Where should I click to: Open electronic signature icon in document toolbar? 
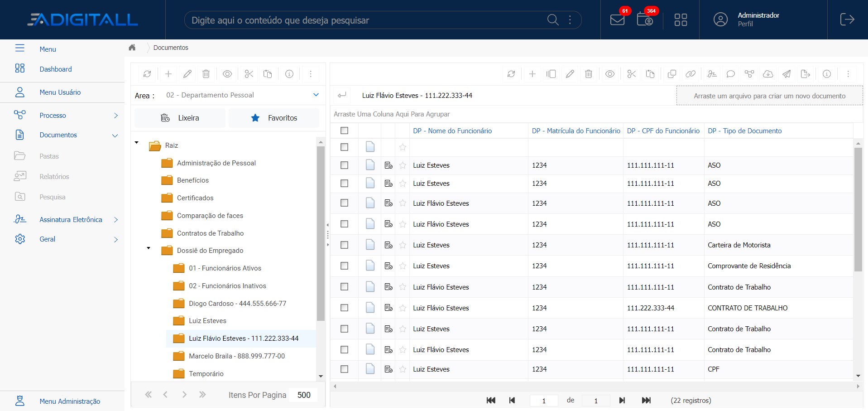coord(712,74)
